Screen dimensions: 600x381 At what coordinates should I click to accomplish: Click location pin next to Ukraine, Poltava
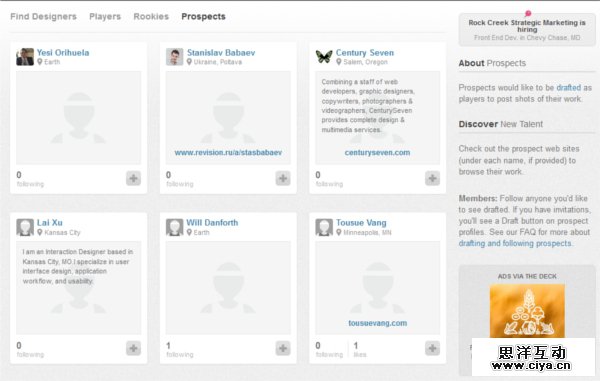(189, 62)
